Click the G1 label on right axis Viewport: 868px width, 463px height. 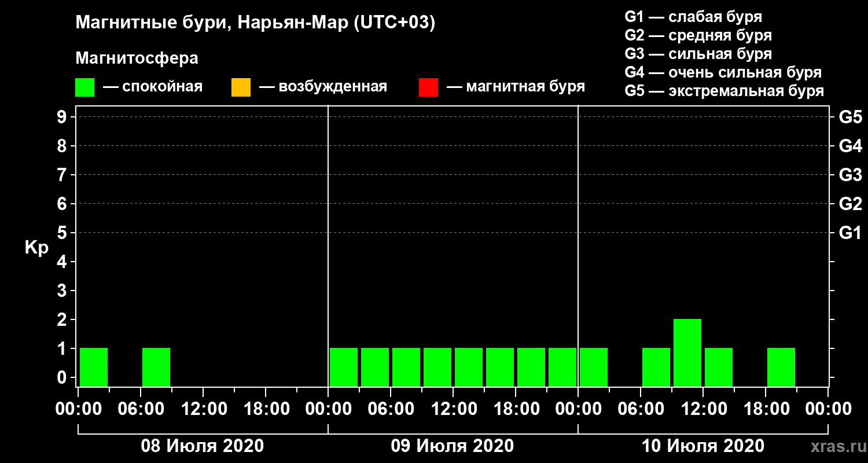click(x=850, y=233)
